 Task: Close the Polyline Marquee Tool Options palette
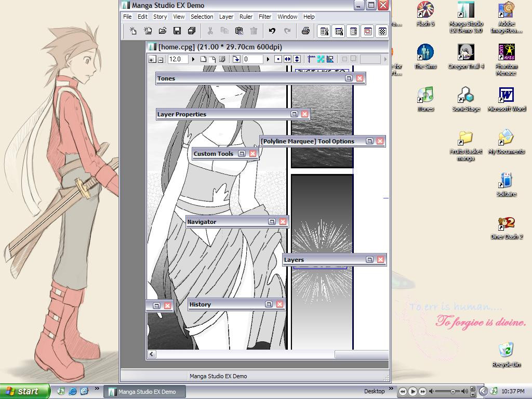click(x=380, y=141)
